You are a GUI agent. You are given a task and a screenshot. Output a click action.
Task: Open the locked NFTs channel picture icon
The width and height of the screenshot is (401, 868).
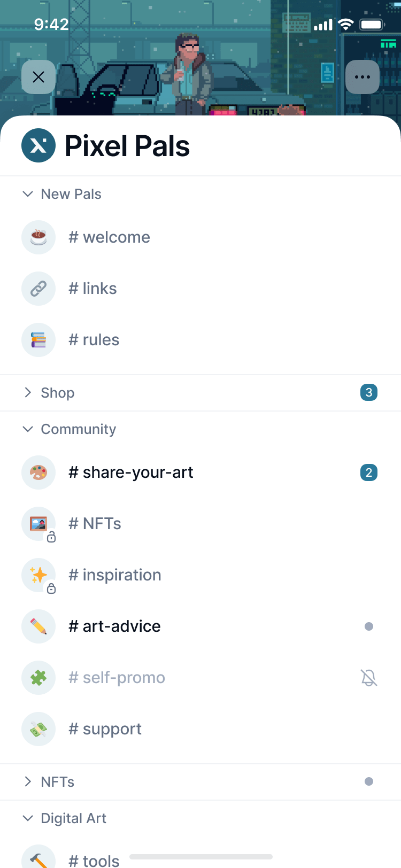[x=38, y=523]
